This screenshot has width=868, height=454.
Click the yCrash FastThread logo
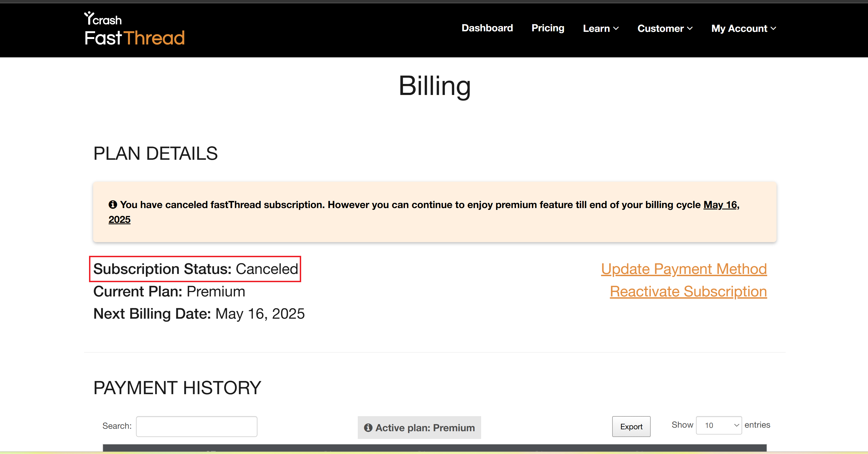pyautogui.click(x=134, y=29)
